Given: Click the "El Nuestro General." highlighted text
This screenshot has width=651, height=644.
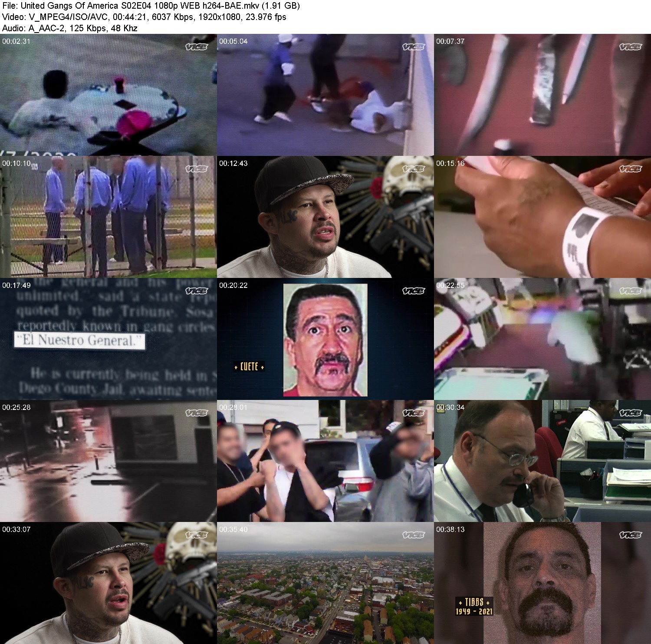Looking at the screenshot, I should click(79, 340).
